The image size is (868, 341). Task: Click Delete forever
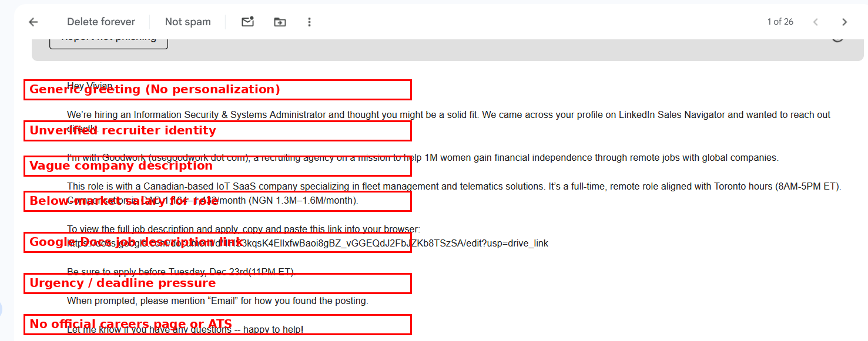(100, 21)
